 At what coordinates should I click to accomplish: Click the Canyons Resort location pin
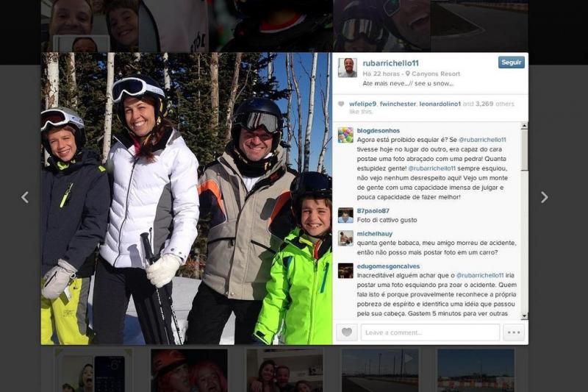tap(408, 74)
